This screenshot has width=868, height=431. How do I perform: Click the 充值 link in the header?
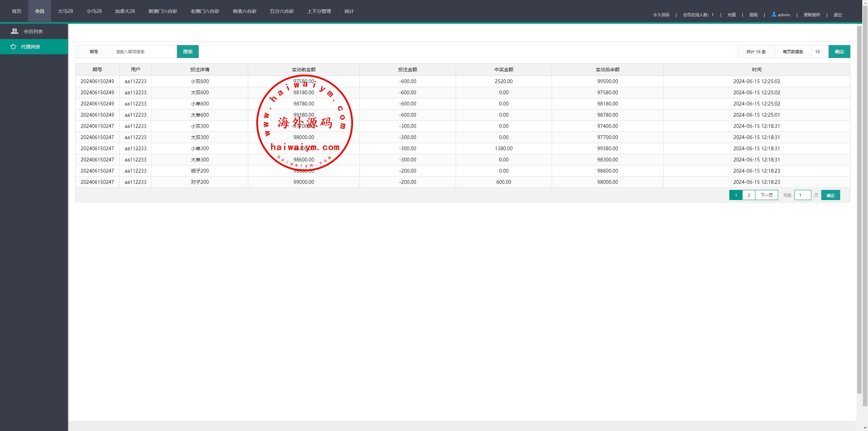pos(731,15)
